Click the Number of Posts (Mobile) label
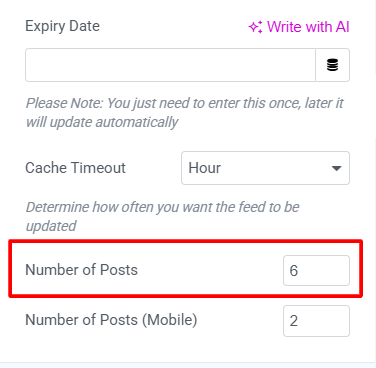The height and width of the screenshot is (368, 376). 111,320
